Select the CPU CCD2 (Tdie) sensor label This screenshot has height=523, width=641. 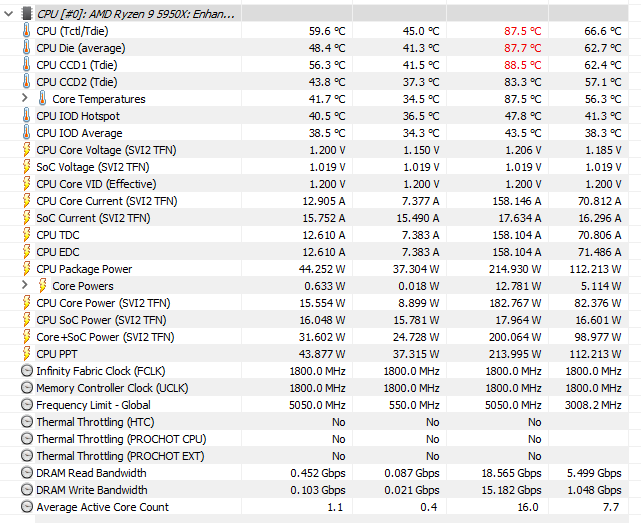point(77,82)
